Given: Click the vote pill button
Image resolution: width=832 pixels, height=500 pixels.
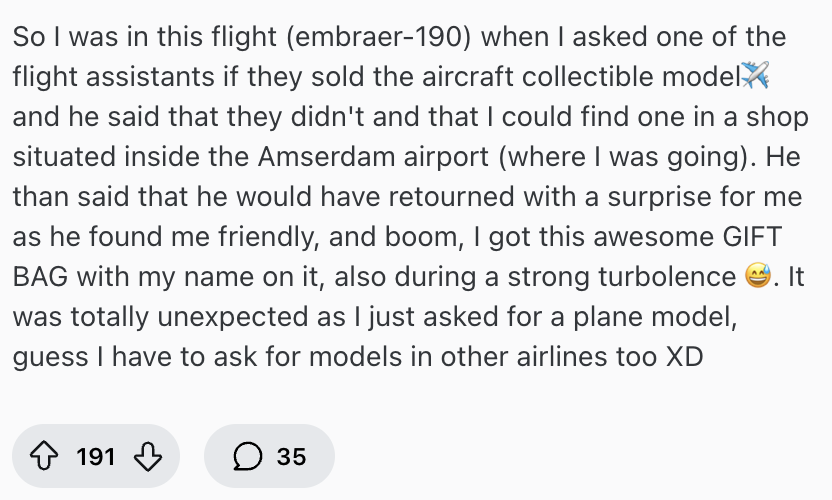Looking at the screenshot, I should (96, 457).
